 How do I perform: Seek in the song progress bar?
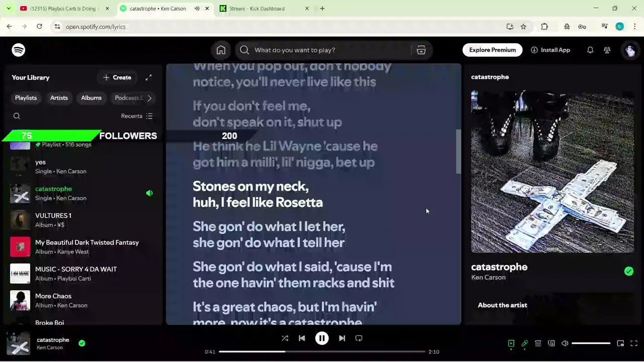click(322, 351)
